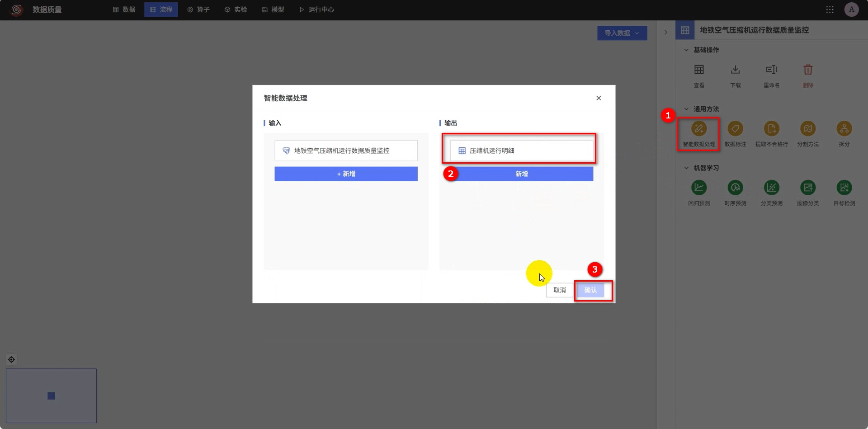This screenshot has width=868, height=429.
Task: Select the 目标检测 icon
Action: point(844,188)
